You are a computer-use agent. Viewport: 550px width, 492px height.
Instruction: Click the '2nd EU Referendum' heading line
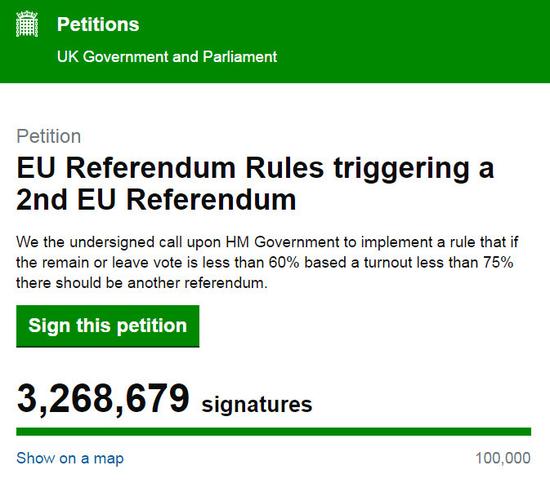click(156, 200)
